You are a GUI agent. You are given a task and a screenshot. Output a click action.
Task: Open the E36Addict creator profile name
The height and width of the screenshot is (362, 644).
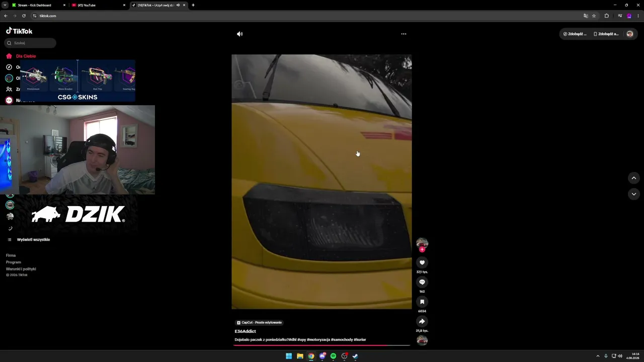click(x=245, y=331)
